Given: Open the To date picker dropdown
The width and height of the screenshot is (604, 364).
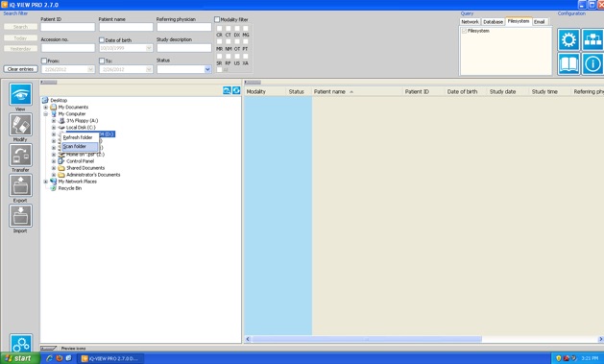Looking at the screenshot, I should click(x=149, y=69).
